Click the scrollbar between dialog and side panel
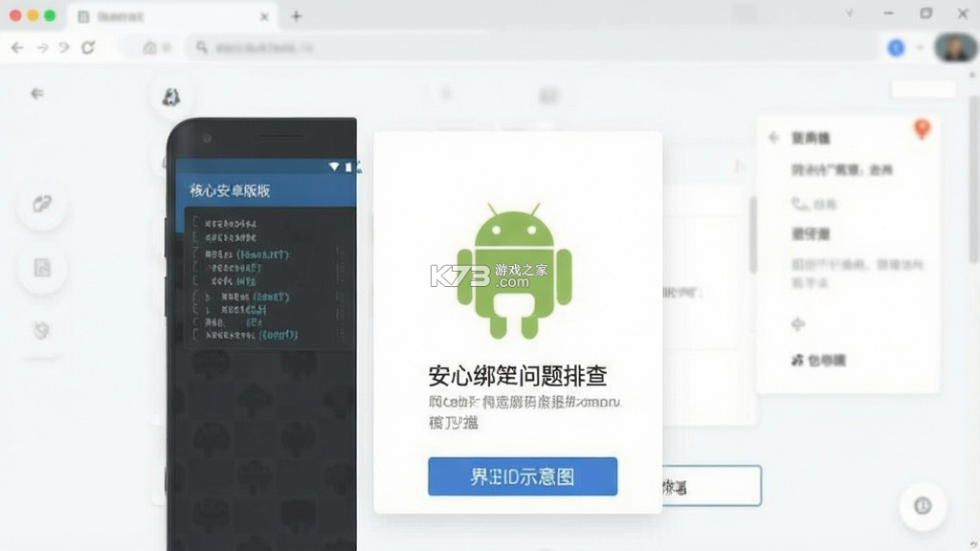 (x=753, y=234)
